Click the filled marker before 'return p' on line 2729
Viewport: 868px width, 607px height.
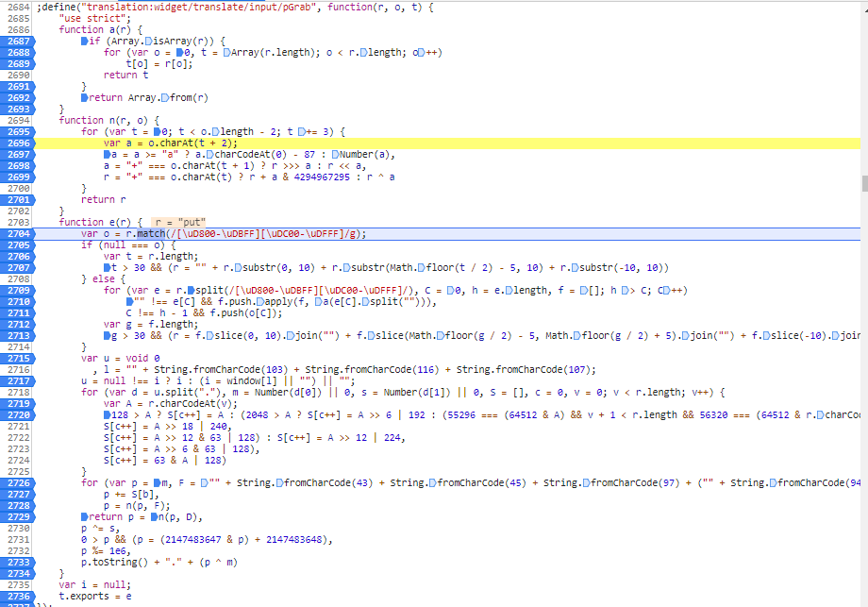pyautogui.click(x=84, y=516)
